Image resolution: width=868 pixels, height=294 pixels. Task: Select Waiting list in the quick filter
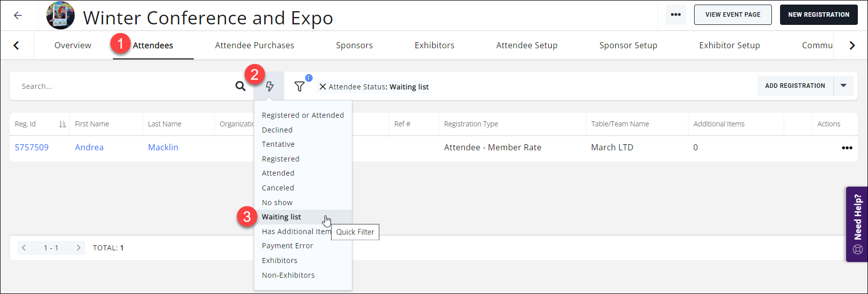pyautogui.click(x=281, y=217)
